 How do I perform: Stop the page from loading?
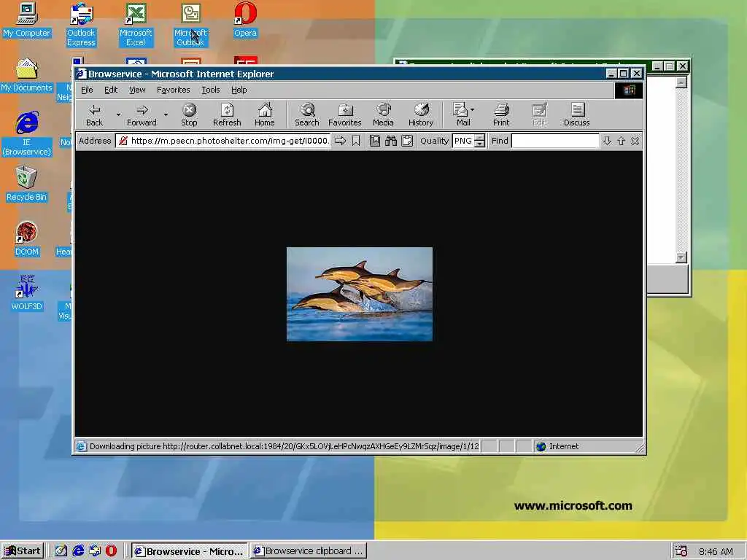189,114
